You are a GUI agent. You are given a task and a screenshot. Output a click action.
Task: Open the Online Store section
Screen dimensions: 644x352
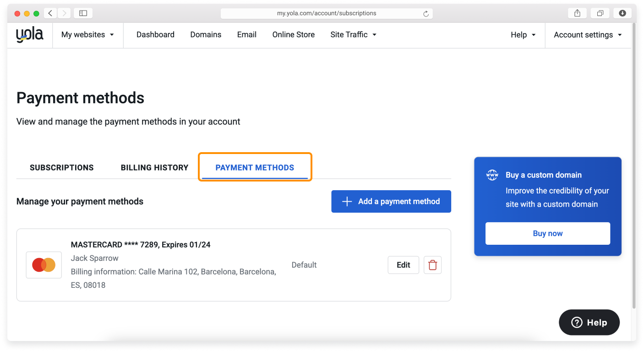click(x=293, y=34)
